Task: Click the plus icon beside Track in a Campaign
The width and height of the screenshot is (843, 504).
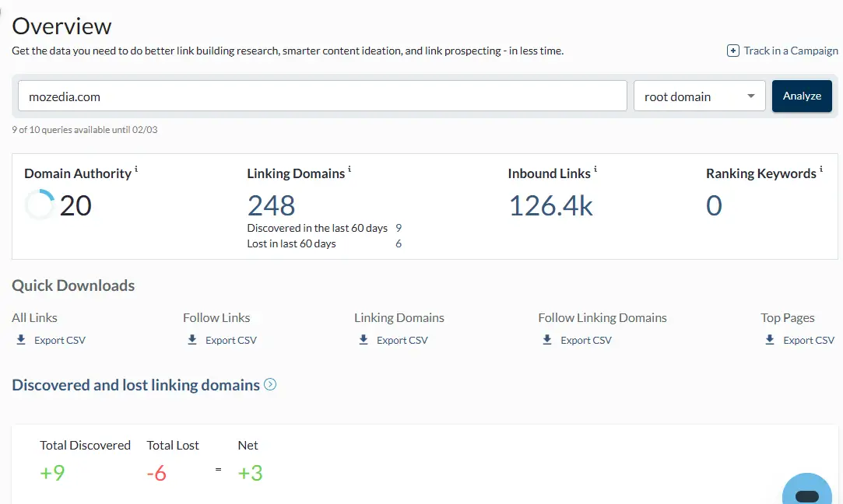Action: coord(732,50)
